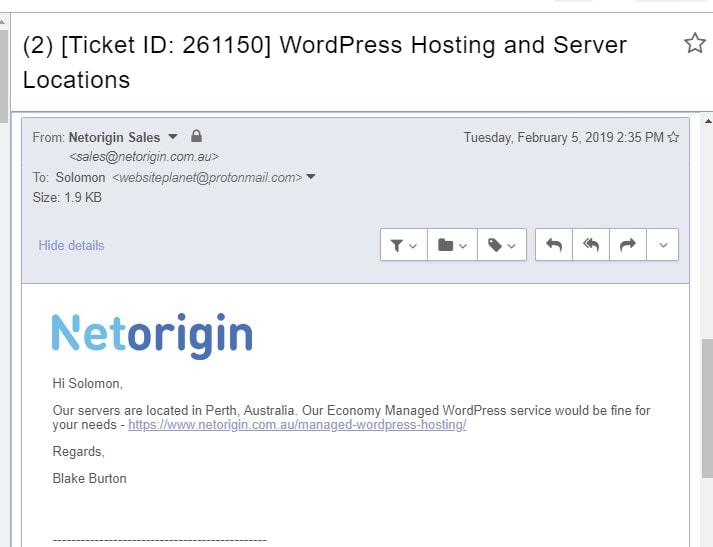Click the inner message scrollbar thumb
The height and width of the screenshot is (547, 713).
pos(707,408)
